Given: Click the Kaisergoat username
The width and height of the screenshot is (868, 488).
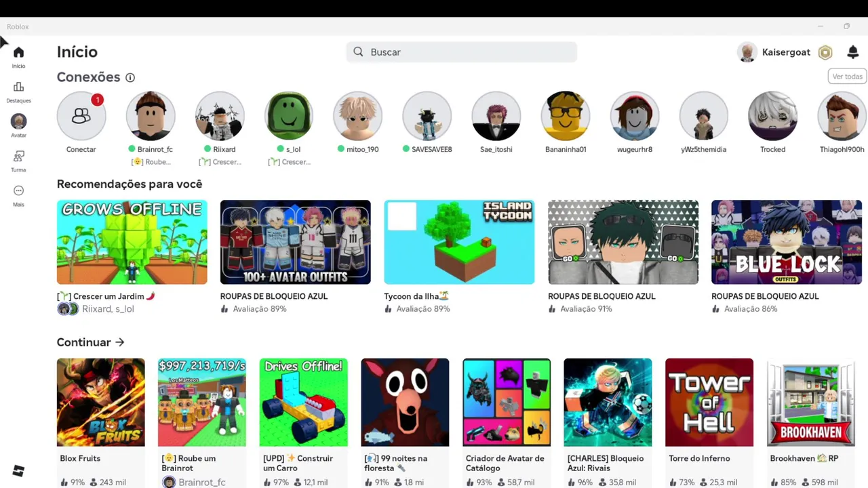Looking at the screenshot, I should (x=786, y=52).
